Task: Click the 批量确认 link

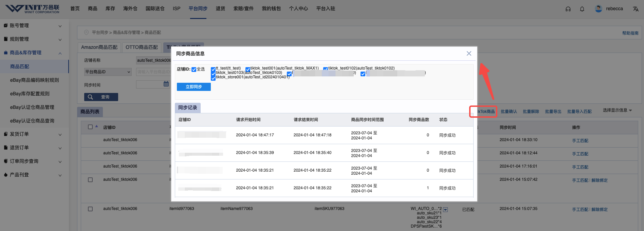Action: click(509, 112)
